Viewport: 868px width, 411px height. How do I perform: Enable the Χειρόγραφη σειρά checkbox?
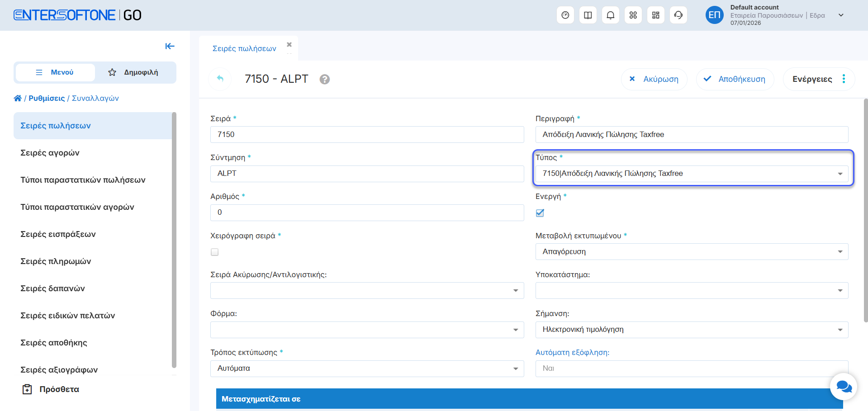215,252
